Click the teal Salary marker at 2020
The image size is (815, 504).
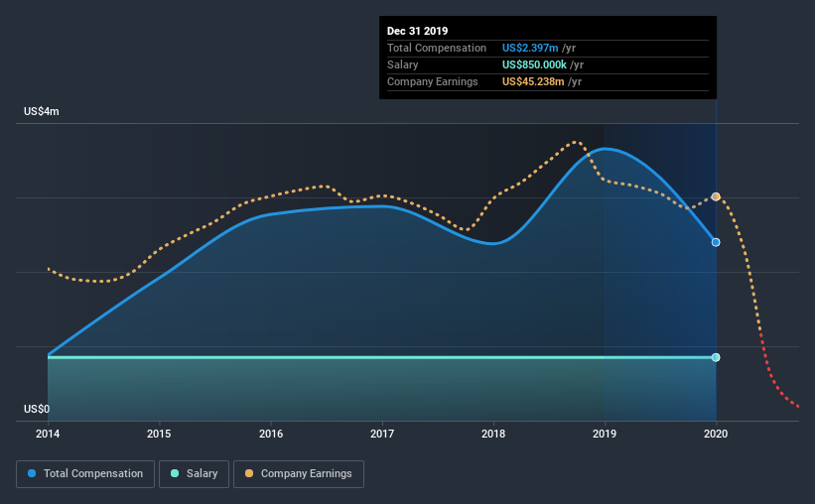(716, 357)
